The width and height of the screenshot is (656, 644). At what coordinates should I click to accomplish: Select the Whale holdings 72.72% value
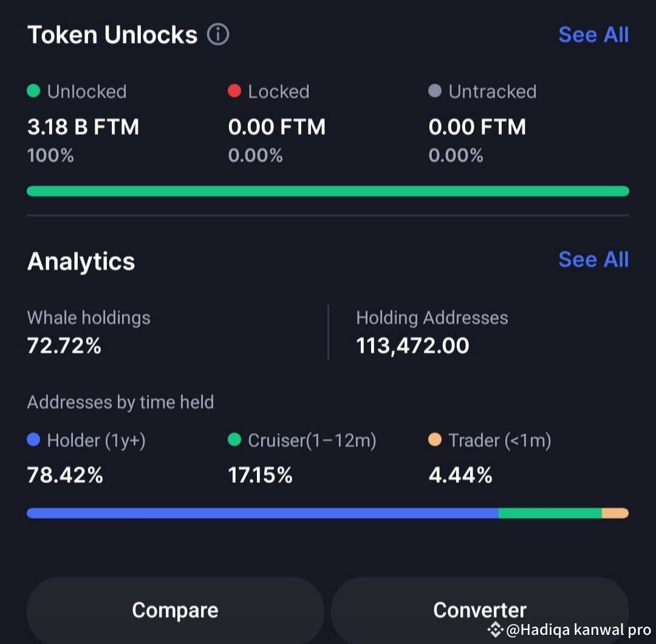[64, 346]
